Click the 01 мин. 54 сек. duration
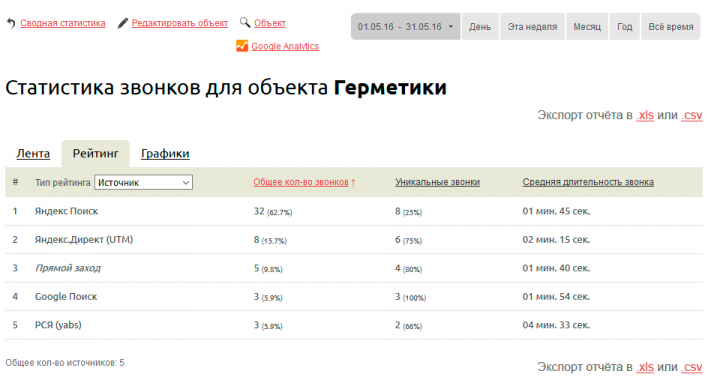Image resolution: width=720 pixels, height=380 pixels. click(556, 296)
